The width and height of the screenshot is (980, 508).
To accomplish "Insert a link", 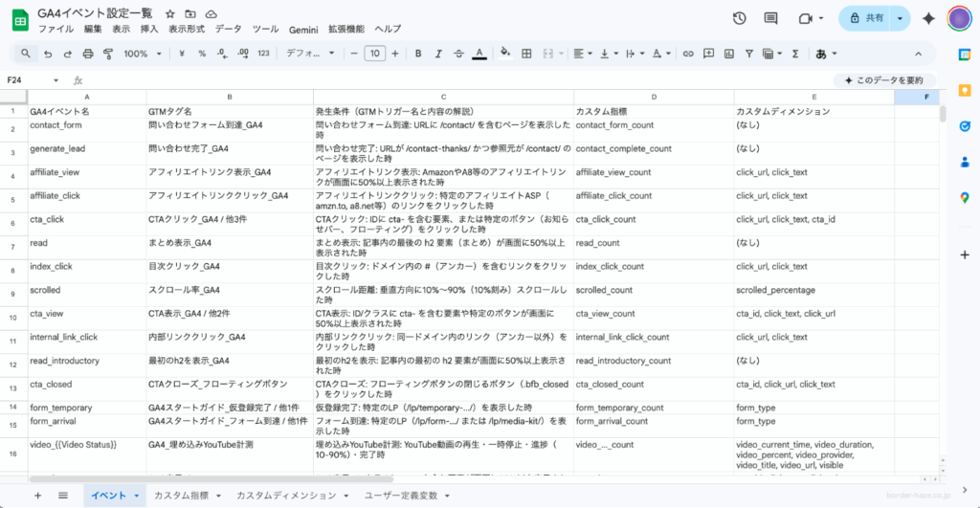I will point(688,54).
